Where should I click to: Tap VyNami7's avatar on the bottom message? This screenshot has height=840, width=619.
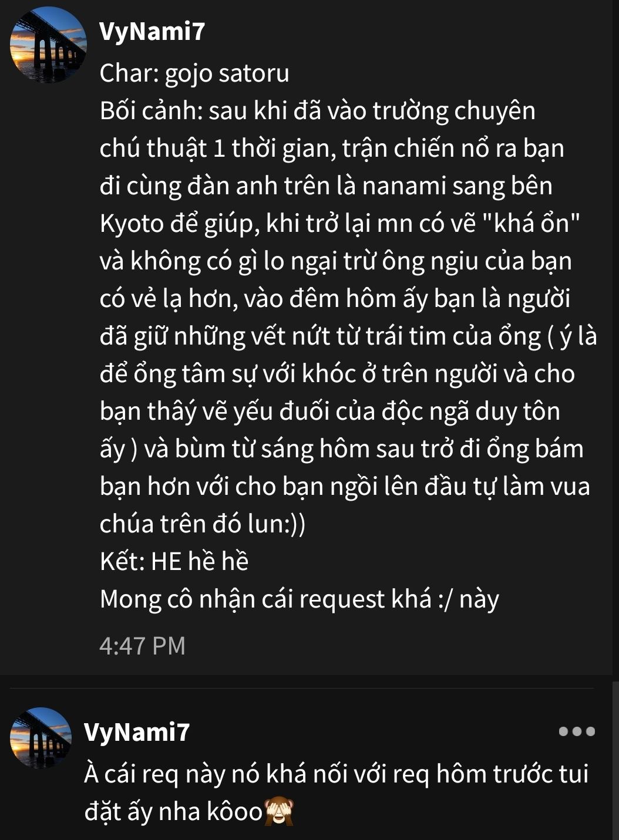pos(41,738)
